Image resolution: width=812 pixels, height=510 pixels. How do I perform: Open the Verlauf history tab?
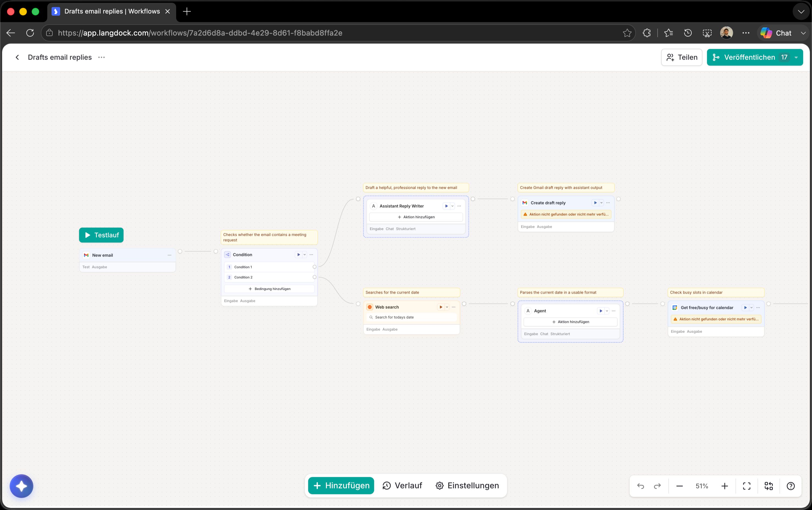pos(402,485)
